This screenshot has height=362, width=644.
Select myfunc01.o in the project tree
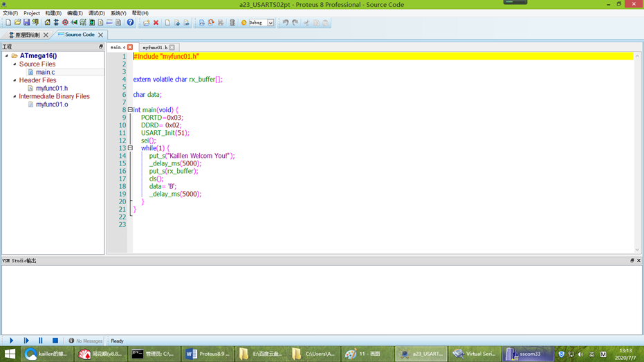click(52, 105)
